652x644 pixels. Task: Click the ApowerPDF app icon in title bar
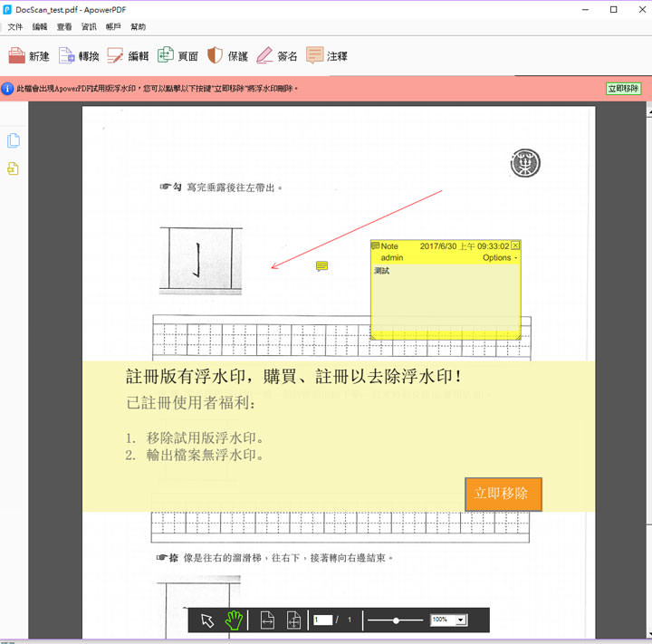[x=7, y=9]
